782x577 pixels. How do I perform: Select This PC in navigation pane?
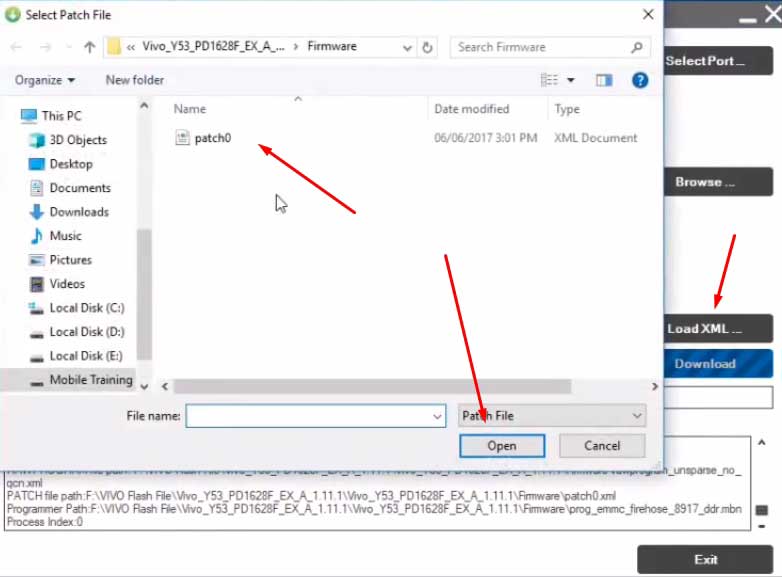tap(51, 116)
